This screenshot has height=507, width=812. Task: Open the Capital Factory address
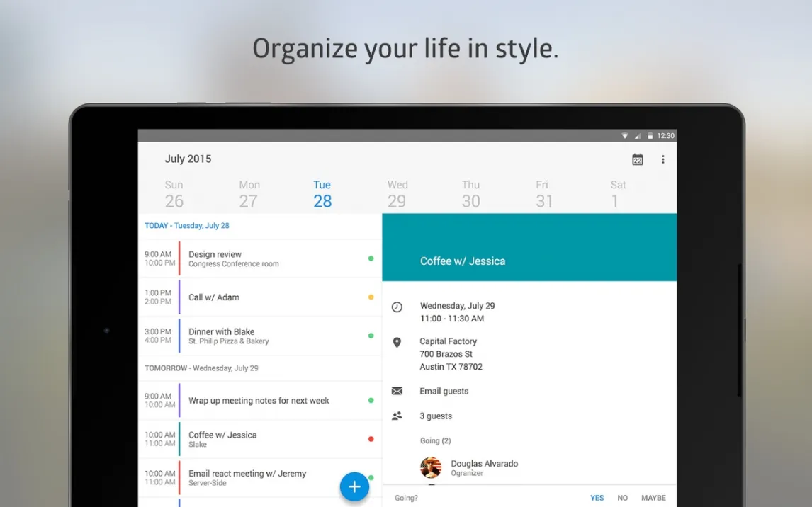[451, 354]
